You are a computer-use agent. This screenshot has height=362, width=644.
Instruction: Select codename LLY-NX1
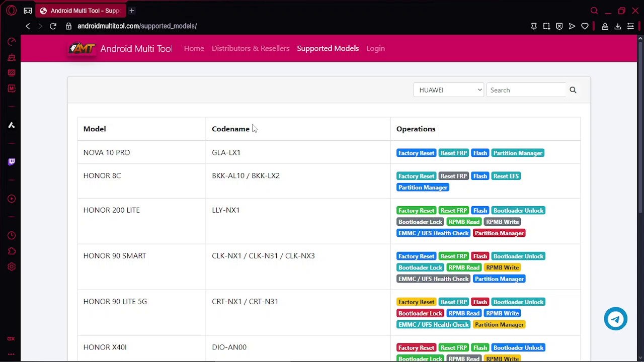(226, 210)
